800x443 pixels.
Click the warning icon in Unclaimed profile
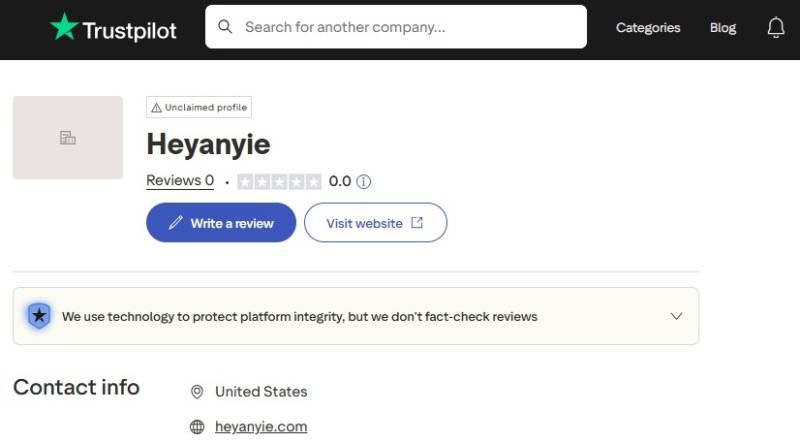click(156, 108)
